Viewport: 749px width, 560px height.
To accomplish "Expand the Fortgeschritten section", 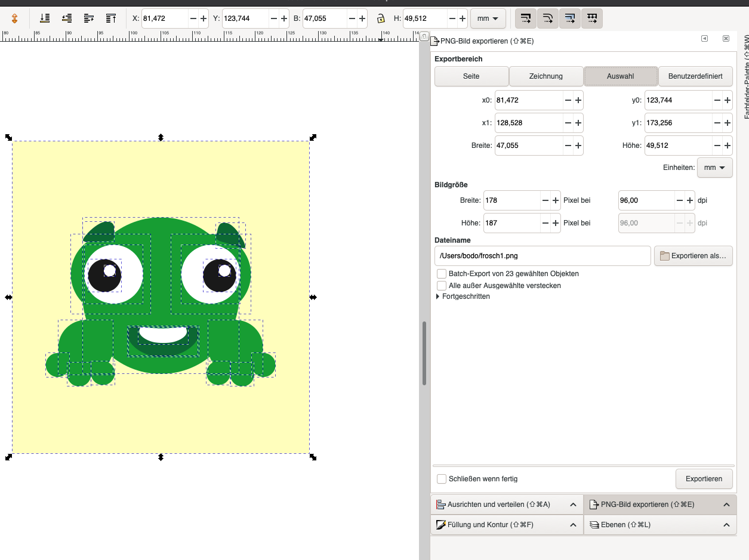I will (x=463, y=296).
